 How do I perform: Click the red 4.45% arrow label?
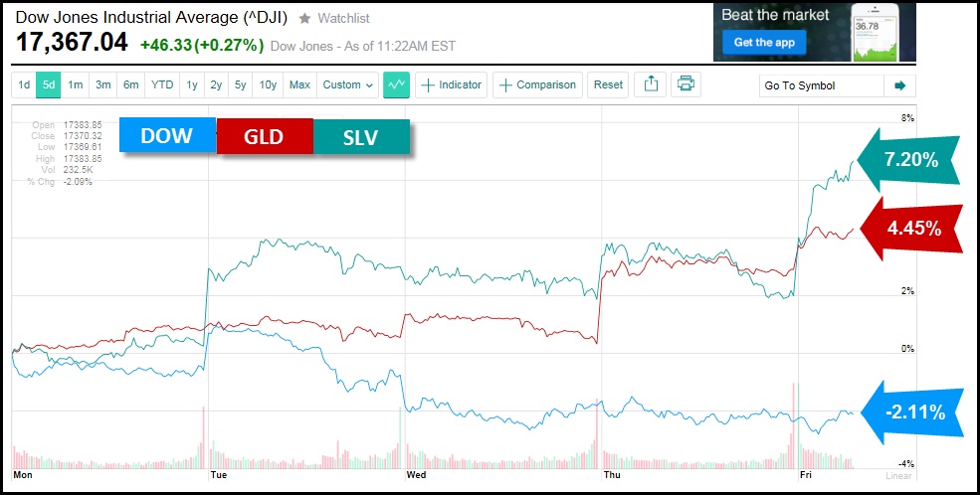click(909, 228)
